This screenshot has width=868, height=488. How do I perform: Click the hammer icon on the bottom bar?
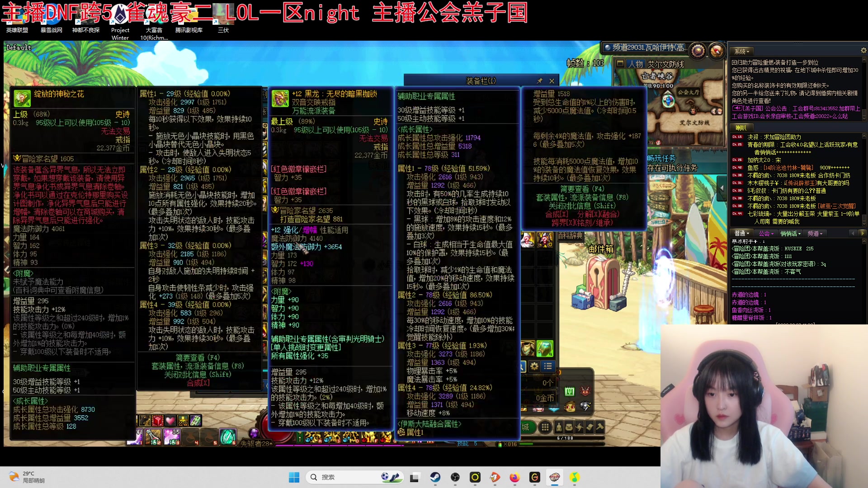click(600, 427)
